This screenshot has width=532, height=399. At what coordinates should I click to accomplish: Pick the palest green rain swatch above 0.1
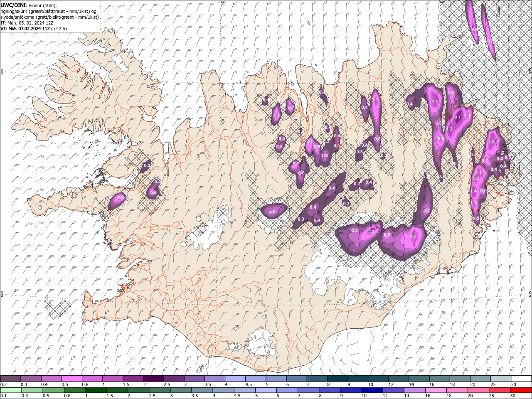11,390
